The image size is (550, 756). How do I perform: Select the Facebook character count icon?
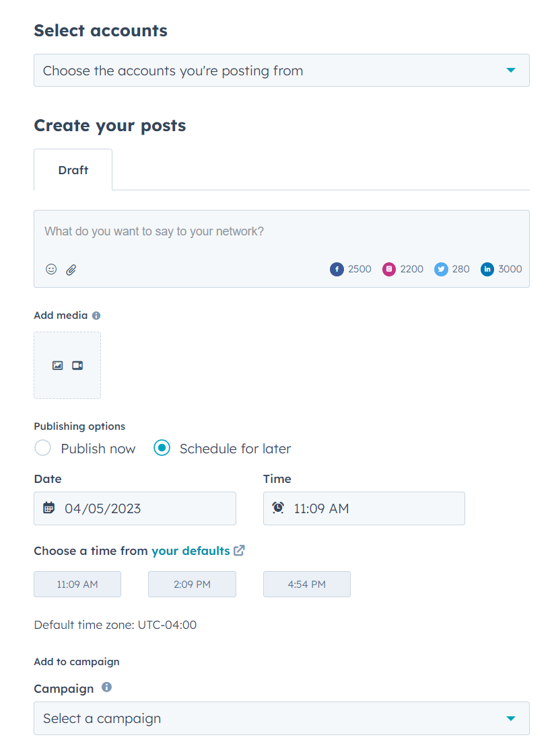pyautogui.click(x=337, y=269)
